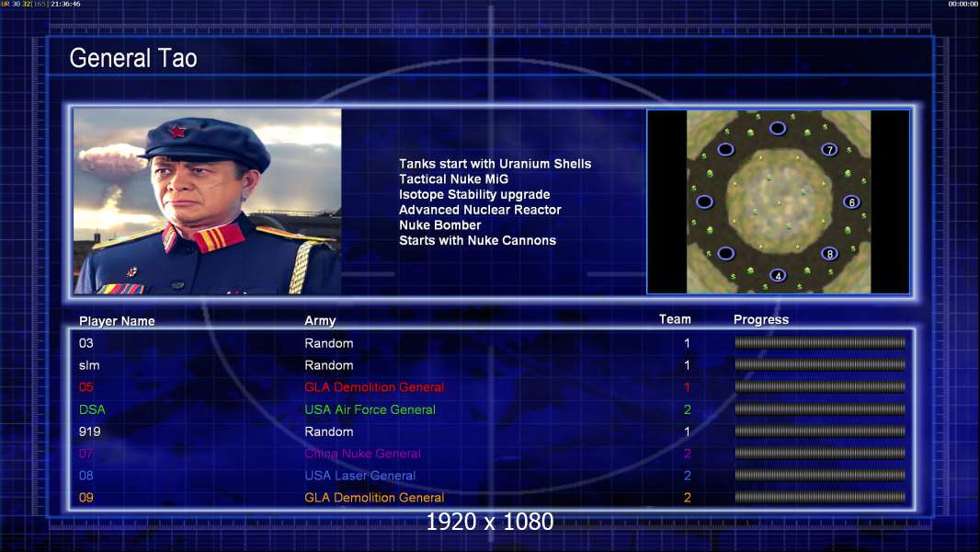Select blue player name 08
The height and width of the screenshot is (552, 980).
coord(86,475)
